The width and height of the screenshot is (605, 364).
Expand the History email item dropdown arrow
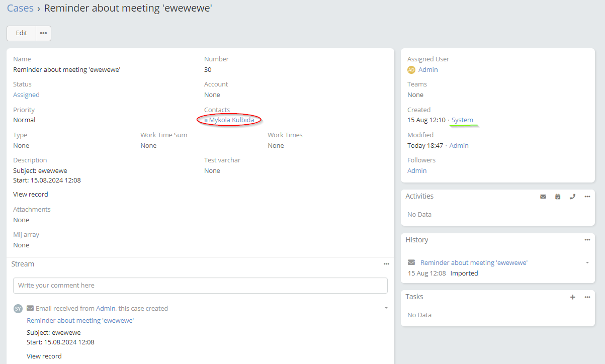587,262
